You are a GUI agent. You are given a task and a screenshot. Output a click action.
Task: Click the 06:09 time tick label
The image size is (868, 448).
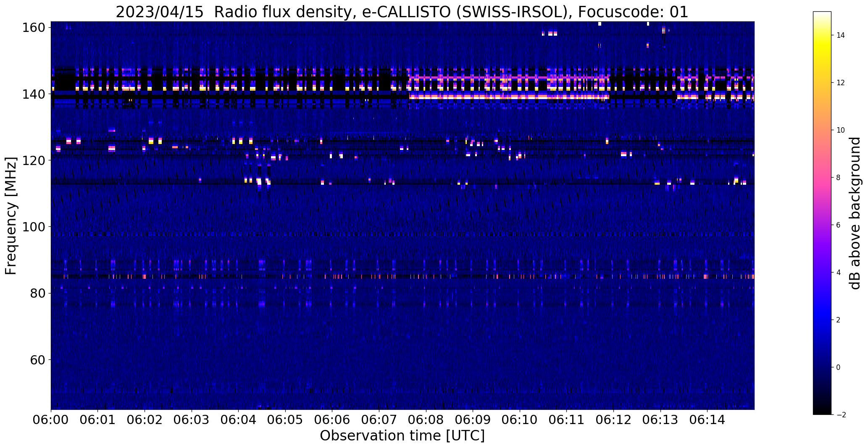473,419
